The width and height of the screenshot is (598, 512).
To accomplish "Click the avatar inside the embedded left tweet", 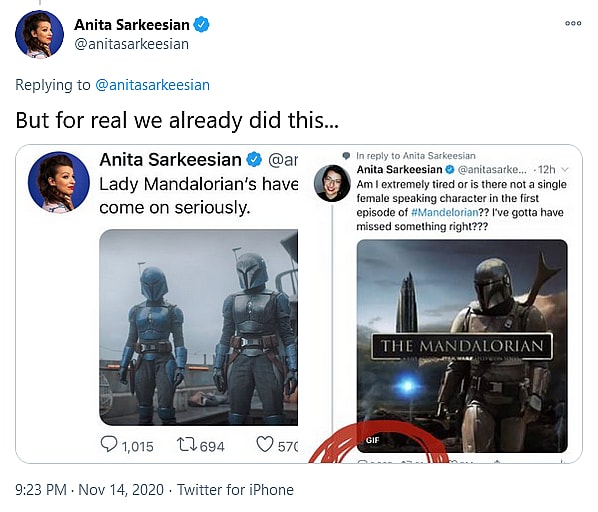I will [x=59, y=182].
